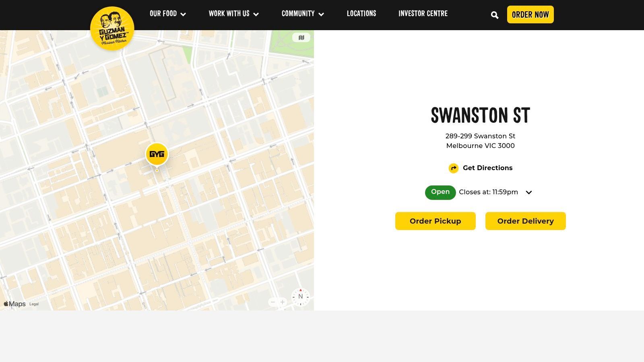644x362 pixels.
Task: Open the site search
Action: (x=495, y=15)
